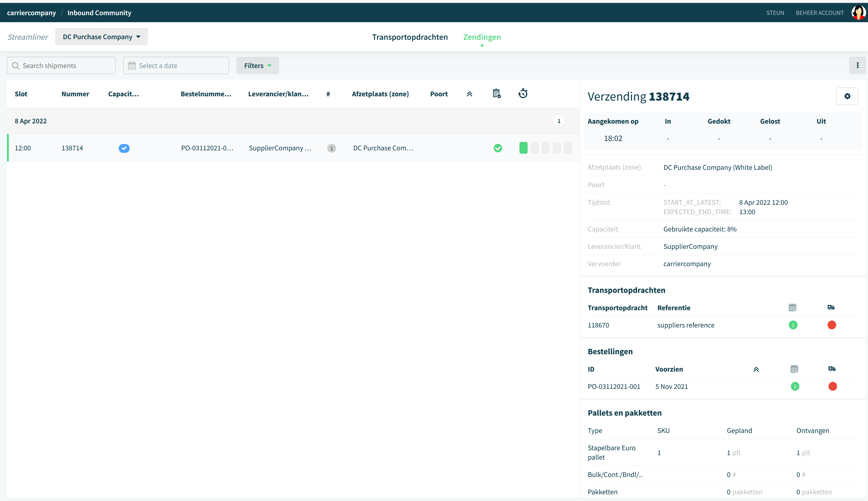The image size is (868, 501).
Task: Click the vertical three-dot options menu
Action: [857, 65]
